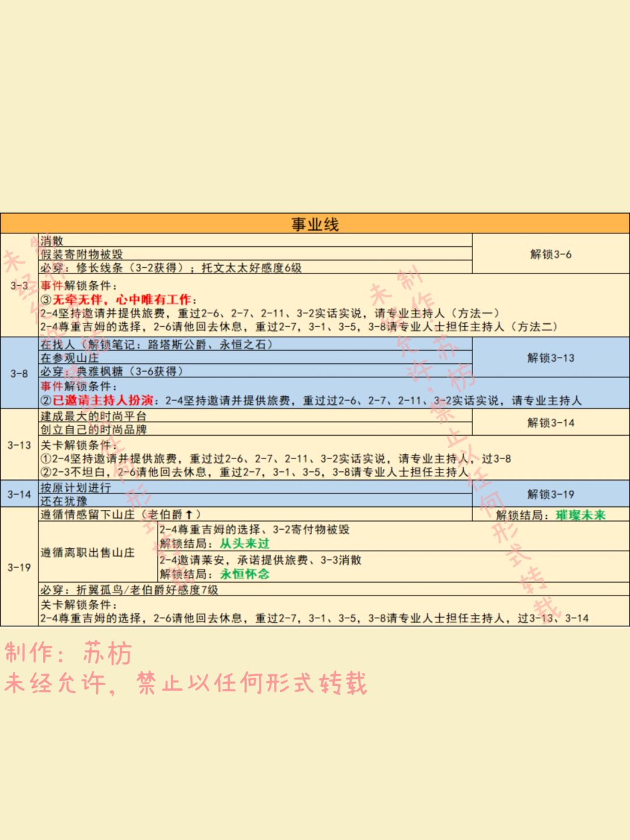Click the 按原计划进行 option cell

click(x=256, y=487)
